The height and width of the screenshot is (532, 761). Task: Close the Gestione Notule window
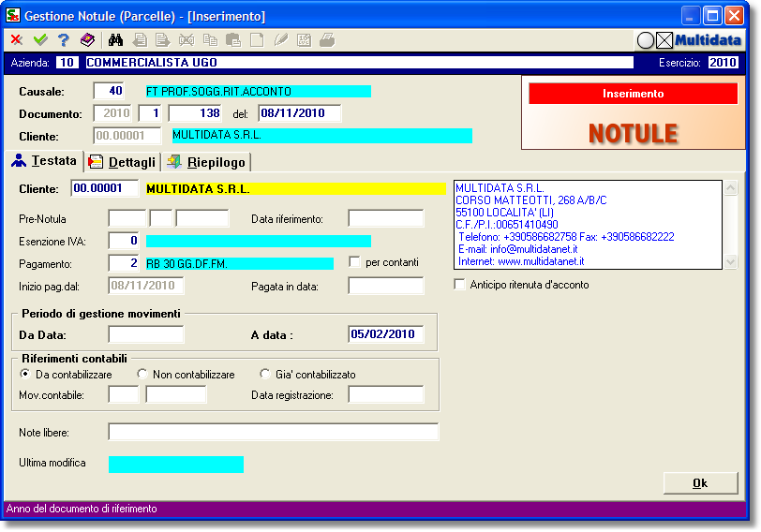[x=735, y=16]
